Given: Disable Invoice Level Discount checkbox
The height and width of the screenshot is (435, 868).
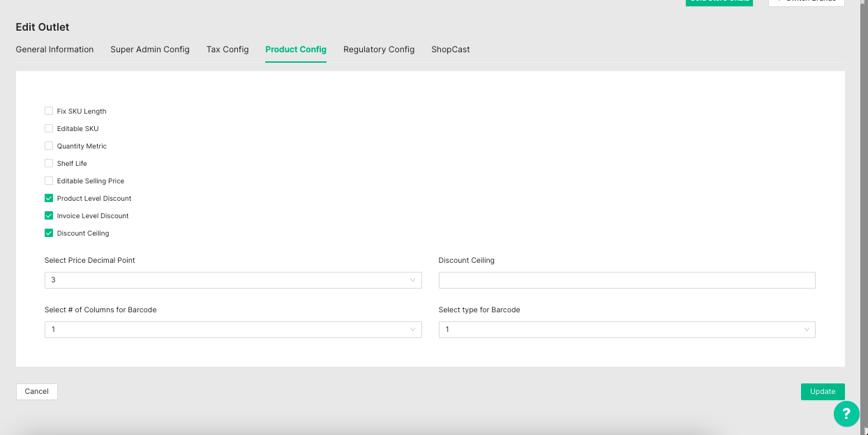Looking at the screenshot, I should point(49,215).
